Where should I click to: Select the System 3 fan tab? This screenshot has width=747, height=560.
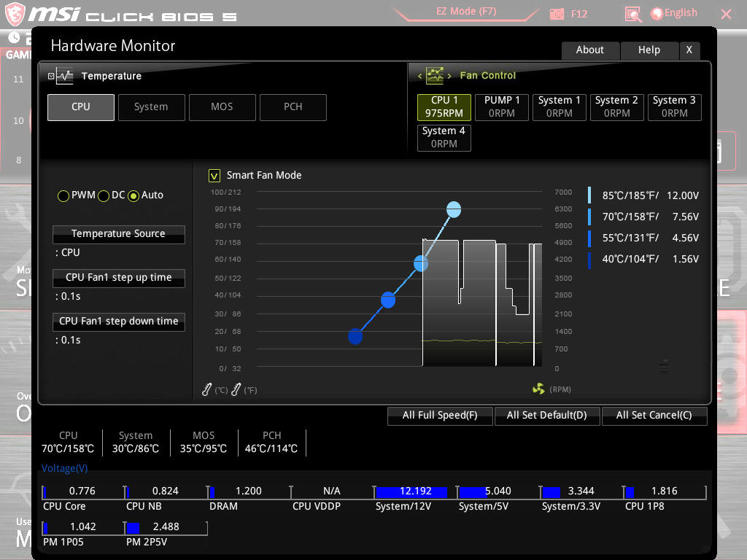(x=675, y=107)
